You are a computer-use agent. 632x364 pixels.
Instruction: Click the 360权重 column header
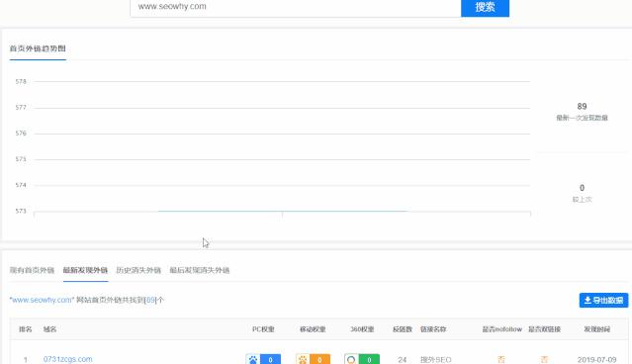(x=362, y=329)
